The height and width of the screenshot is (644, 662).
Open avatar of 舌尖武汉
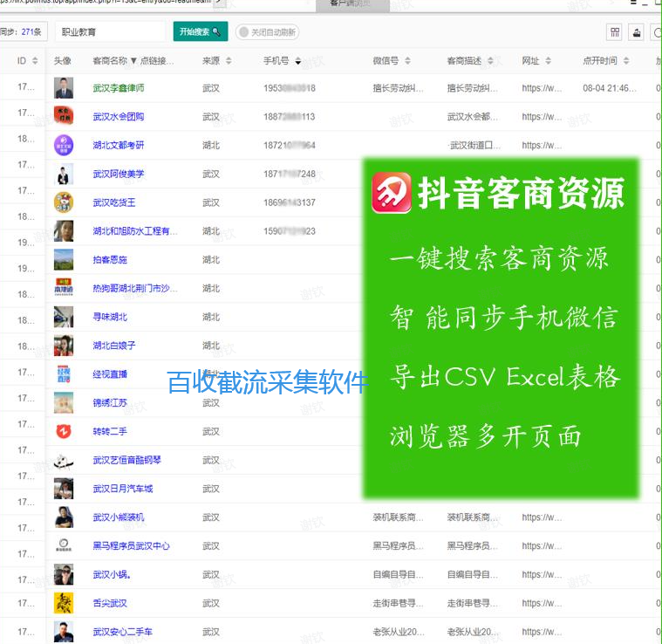coord(64,603)
